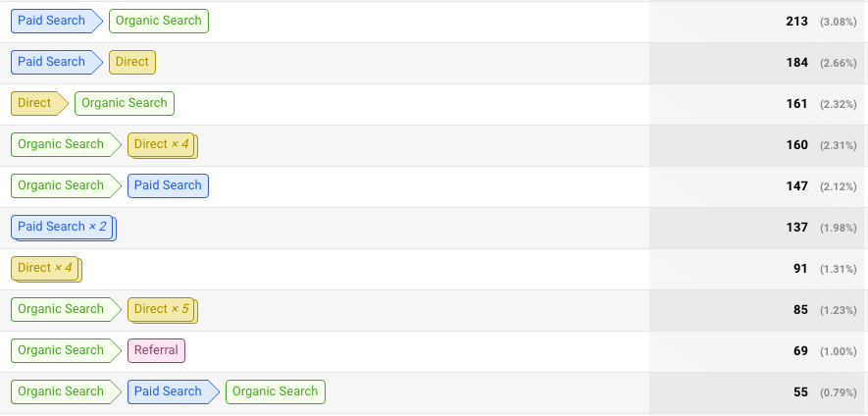Click the Direct × 5 stacked chip
Image resolution: width=868 pixels, height=416 pixels.
tap(162, 310)
